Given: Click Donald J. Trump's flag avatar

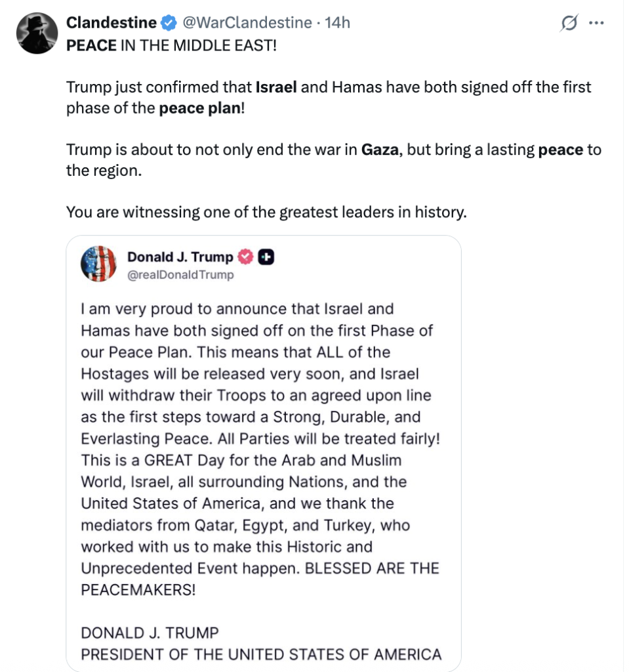Looking at the screenshot, I should [98, 264].
